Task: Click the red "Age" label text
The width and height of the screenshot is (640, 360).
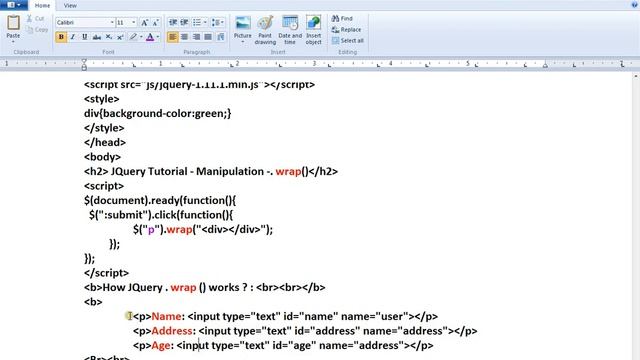Action: point(161,346)
